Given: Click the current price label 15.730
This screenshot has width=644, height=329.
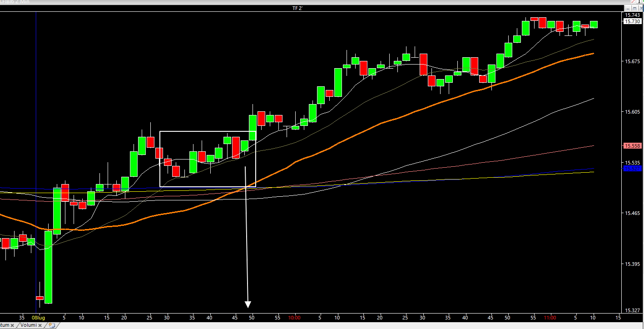Looking at the screenshot, I should 633,21.
